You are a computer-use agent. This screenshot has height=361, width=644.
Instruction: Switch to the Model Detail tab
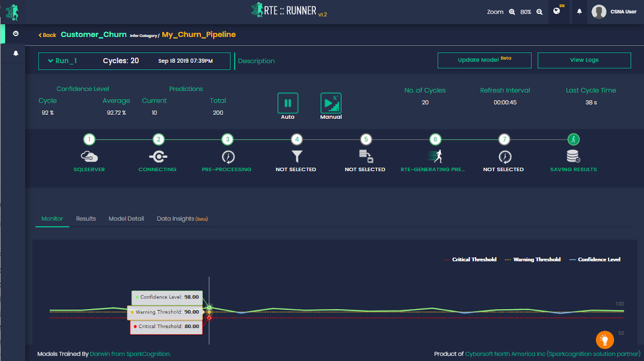[126, 219]
